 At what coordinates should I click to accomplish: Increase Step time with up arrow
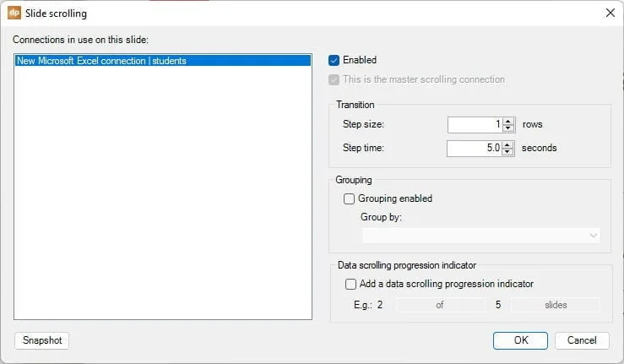point(507,145)
